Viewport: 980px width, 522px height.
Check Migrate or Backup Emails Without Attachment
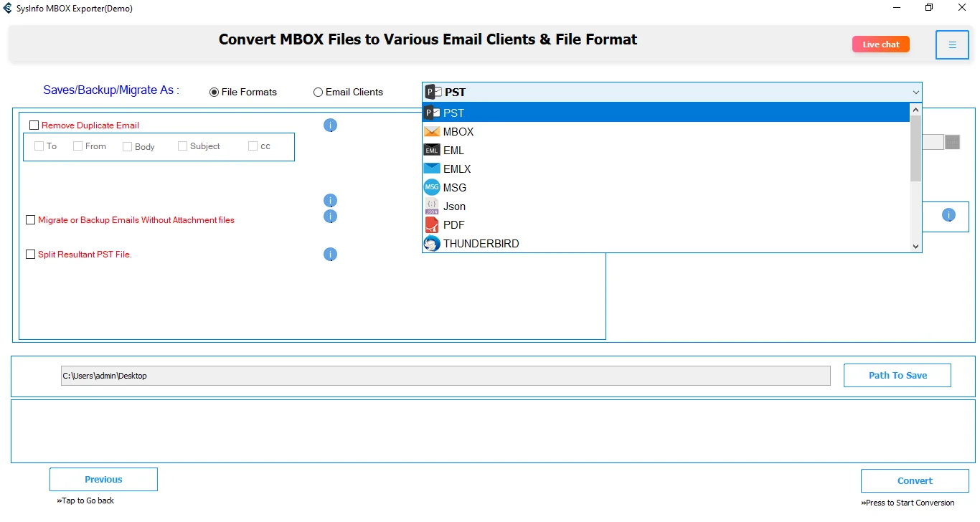(31, 220)
